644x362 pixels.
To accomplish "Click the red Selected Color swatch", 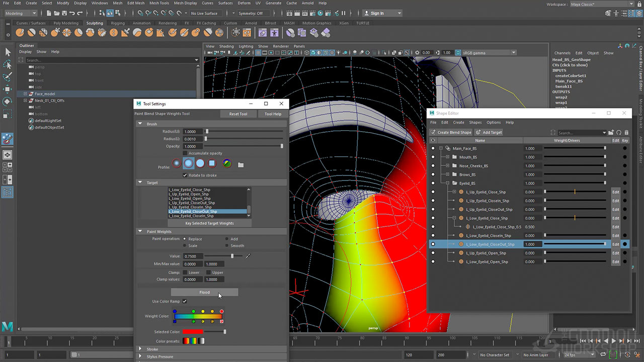I will coord(193,332).
